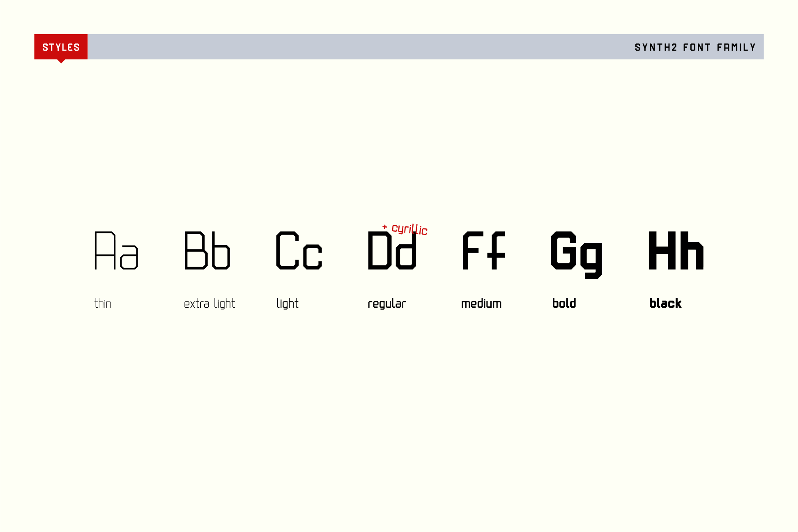
Task: Click the red '+ cyrillic' note
Action: (x=405, y=229)
